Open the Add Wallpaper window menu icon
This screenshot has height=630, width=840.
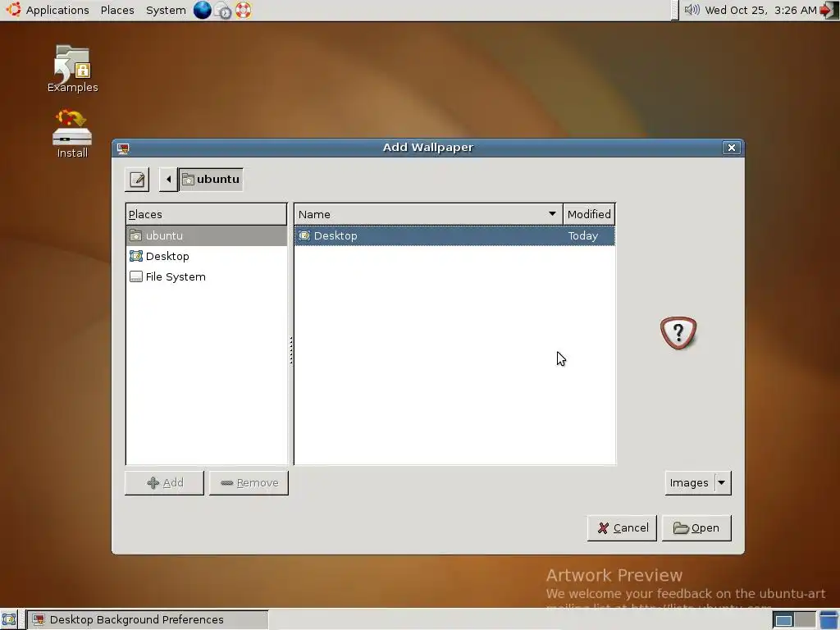point(123,148)
